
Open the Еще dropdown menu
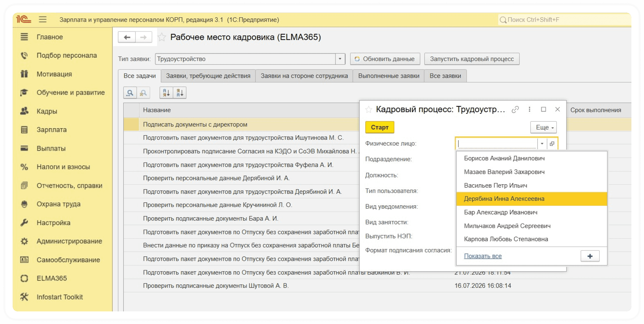[543, 127]
